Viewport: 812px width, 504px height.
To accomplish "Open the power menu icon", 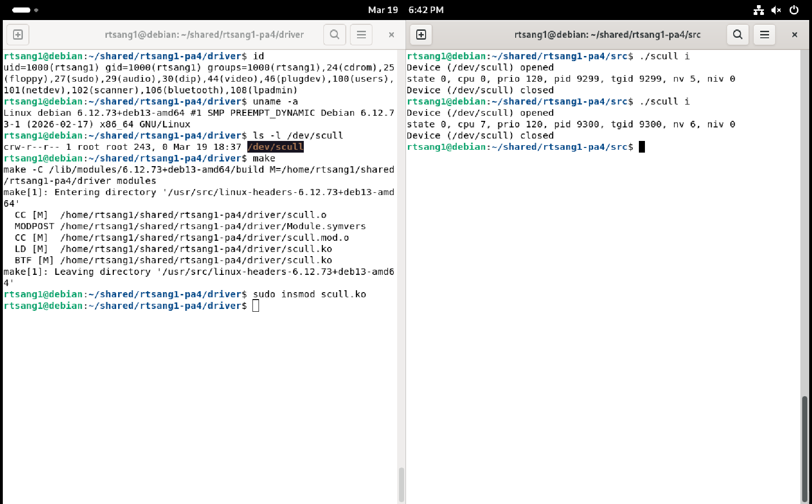I will (794, 10).
